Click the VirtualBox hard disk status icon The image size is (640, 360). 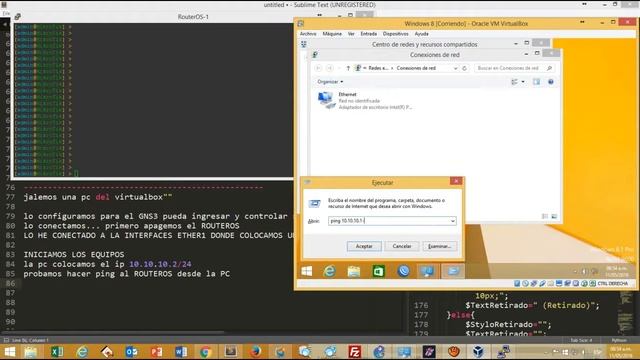pos(517,283)
